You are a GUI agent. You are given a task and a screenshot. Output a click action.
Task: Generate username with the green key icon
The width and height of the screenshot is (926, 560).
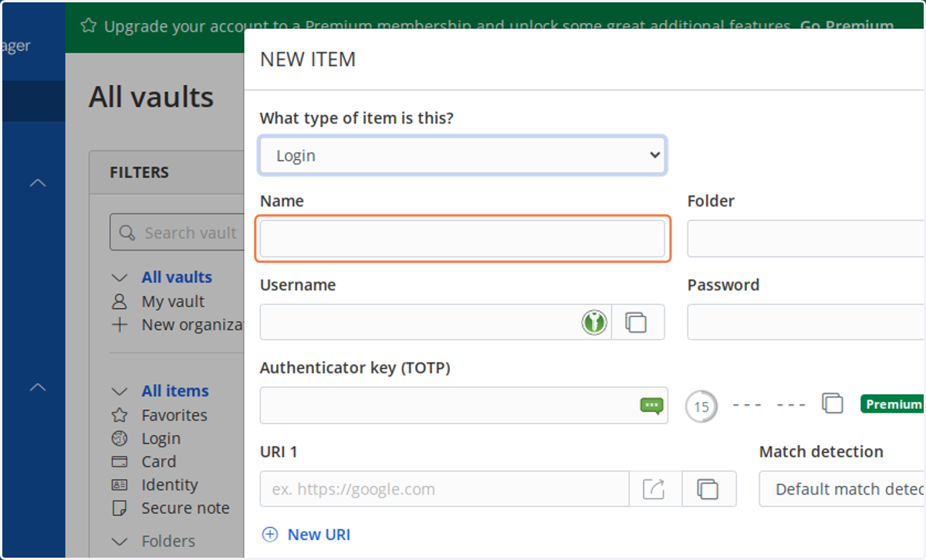[x=594, y=322]
